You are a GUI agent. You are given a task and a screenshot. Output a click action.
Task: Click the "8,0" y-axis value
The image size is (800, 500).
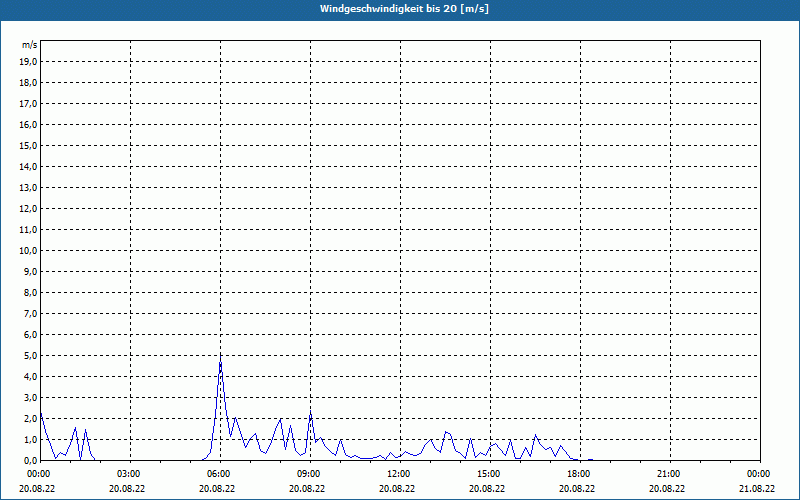[x=31, y=292]
